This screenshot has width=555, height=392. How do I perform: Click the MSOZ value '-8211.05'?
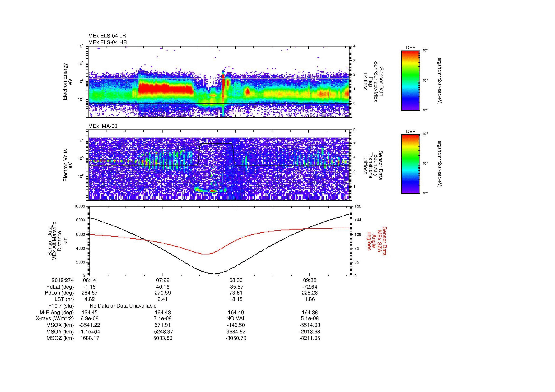point(310,338)
